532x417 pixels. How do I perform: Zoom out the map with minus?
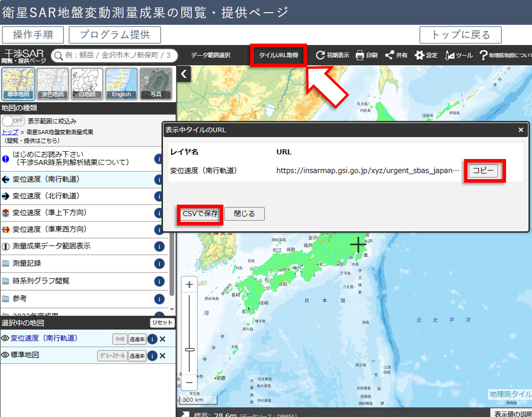click(x=189, y=382)
